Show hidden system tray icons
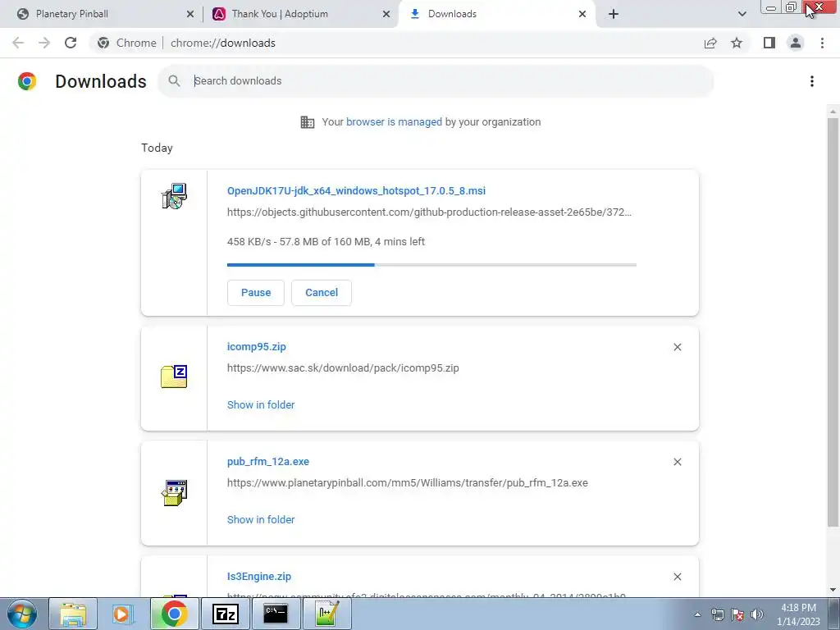The image size is (840, 630). pos(697,614)
